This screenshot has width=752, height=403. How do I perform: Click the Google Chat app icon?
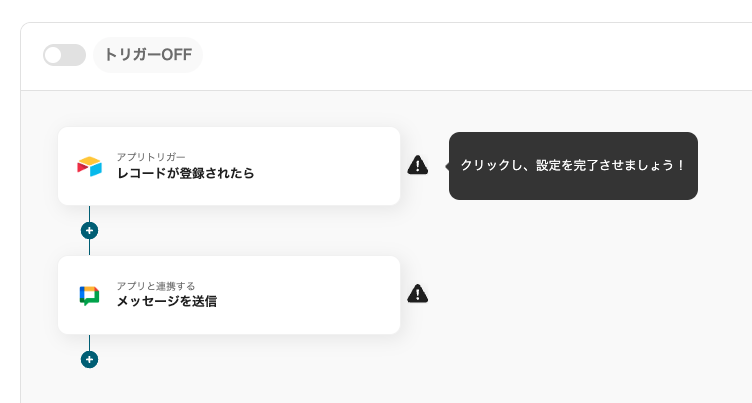click(x=90, y=295)
